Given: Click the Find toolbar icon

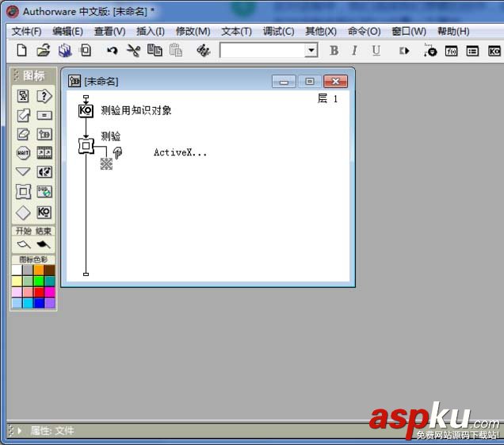Looking at the screenshot, I should point(203,51).
